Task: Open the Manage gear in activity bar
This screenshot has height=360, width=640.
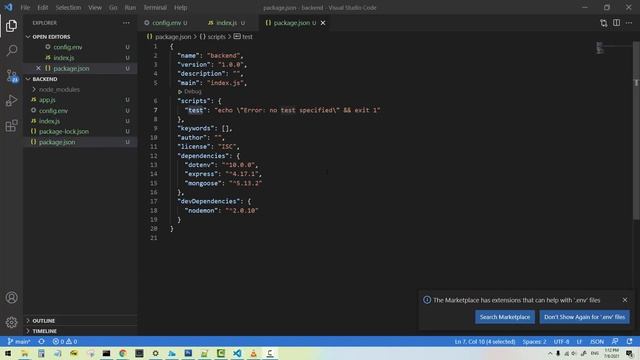Action: 11,322
